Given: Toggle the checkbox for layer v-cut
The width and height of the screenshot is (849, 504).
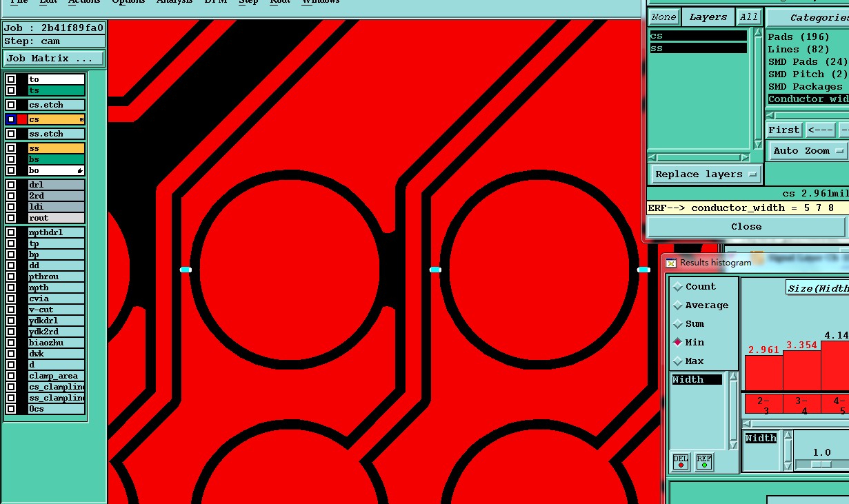Looking at the screenshot, I should (11, 310).
